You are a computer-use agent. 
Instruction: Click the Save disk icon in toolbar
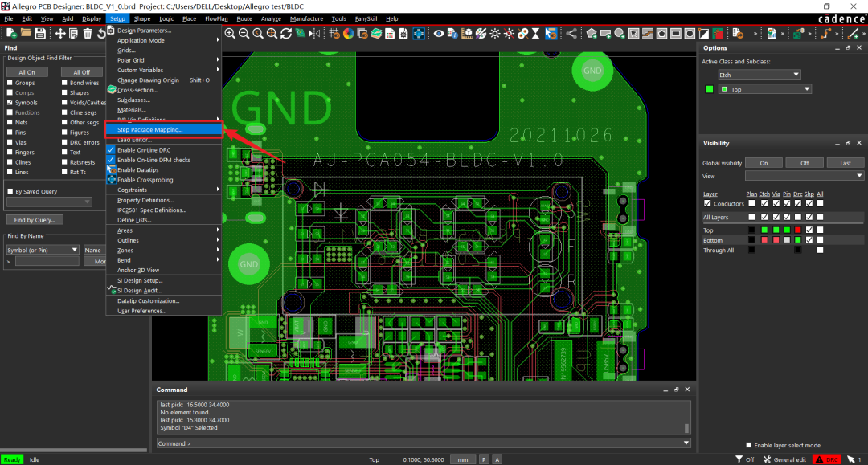(39, 33)
